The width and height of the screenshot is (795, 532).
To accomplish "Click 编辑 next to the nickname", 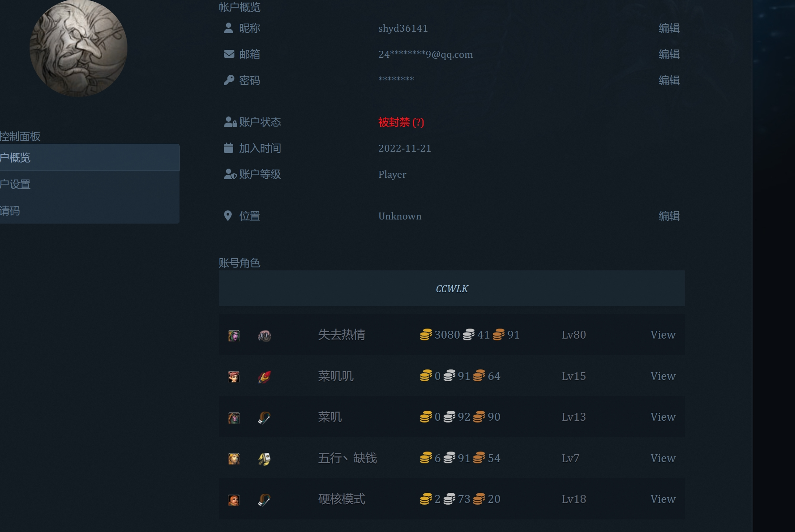I will point(669,28).
